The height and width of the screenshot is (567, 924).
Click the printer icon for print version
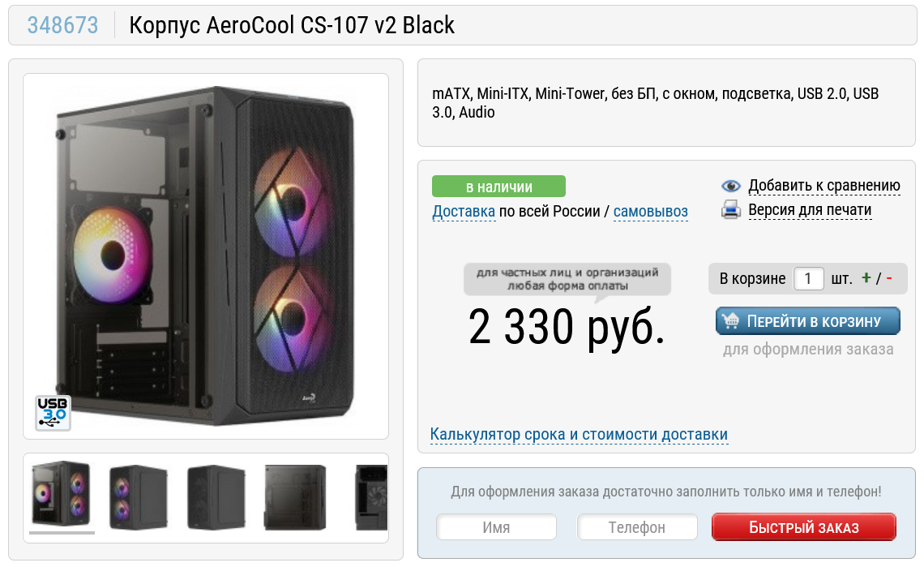click(731, 210)
